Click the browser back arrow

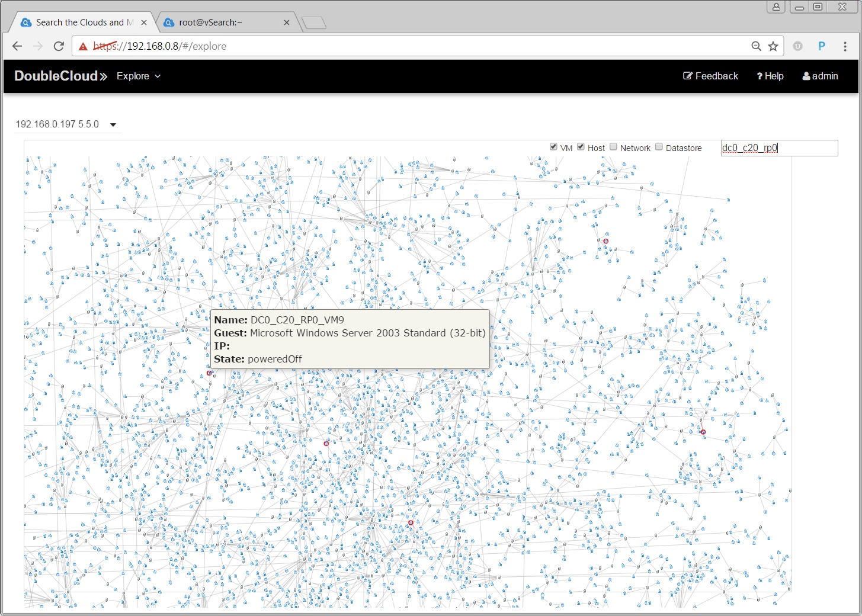[x=17, y=46]
